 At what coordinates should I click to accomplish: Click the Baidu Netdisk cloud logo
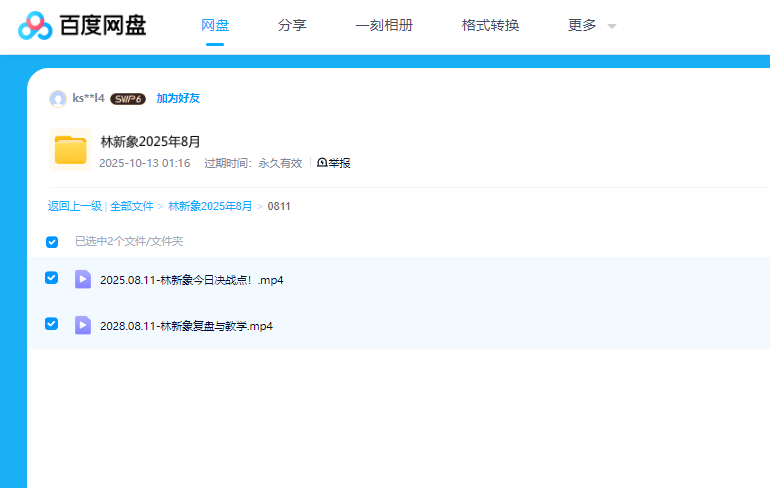click(35, 25)
